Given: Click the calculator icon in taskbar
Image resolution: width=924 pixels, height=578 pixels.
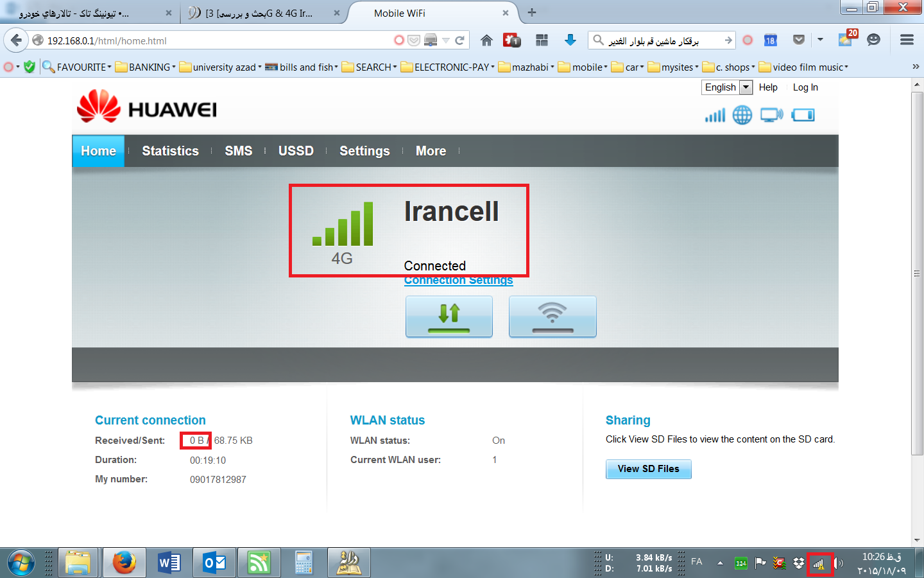Looking at the screenshot, I should point(304,563).
